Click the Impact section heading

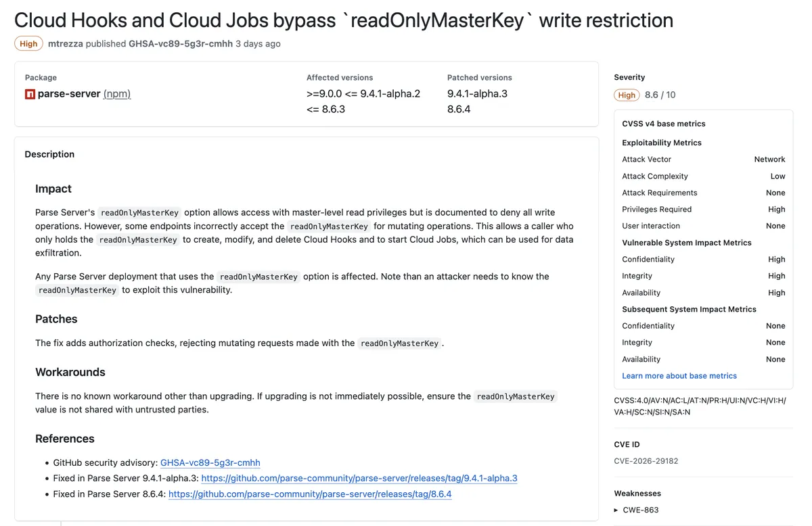[x=53, y=189]
